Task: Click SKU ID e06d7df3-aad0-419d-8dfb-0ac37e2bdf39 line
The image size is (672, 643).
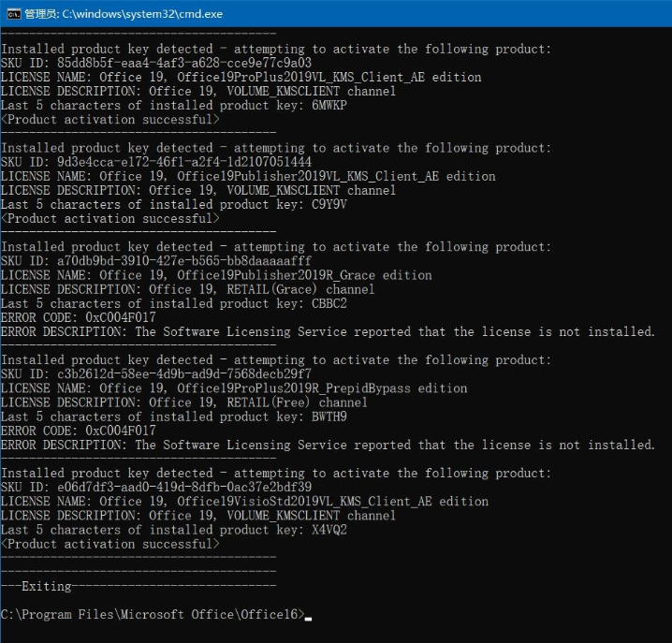Action: pyautogui.click(x=156, y=488)
